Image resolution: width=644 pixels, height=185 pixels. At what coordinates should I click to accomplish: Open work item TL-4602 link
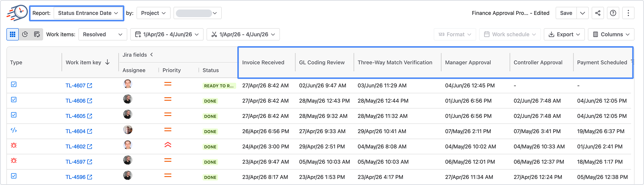[x=76, y=146]
